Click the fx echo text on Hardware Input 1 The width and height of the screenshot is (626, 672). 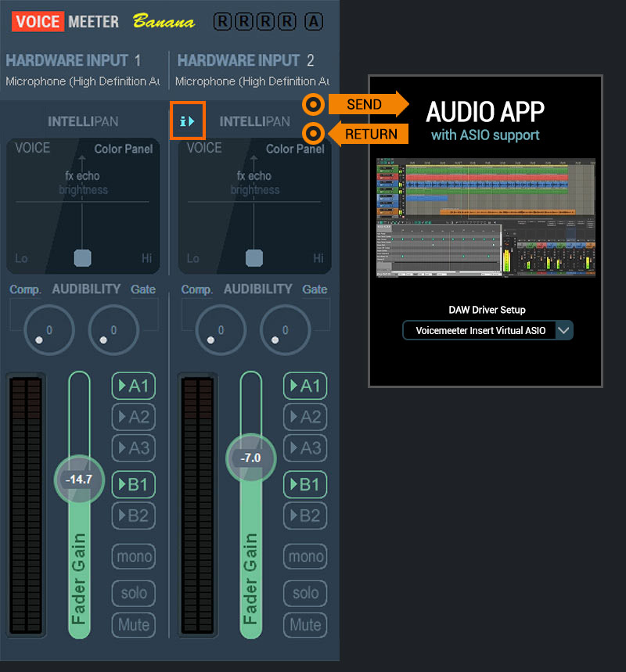tap(82, 176)
